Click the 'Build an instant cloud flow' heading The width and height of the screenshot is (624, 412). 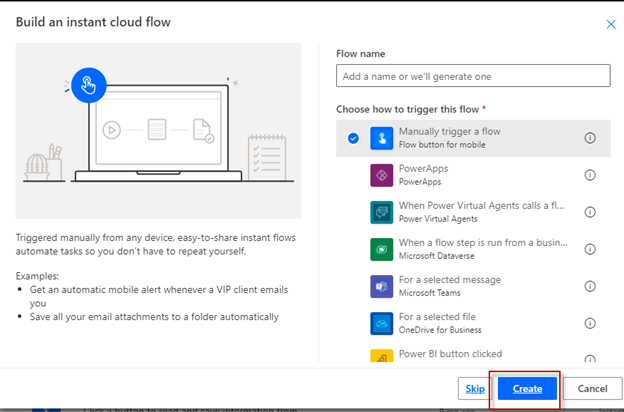tap(93, 22)
